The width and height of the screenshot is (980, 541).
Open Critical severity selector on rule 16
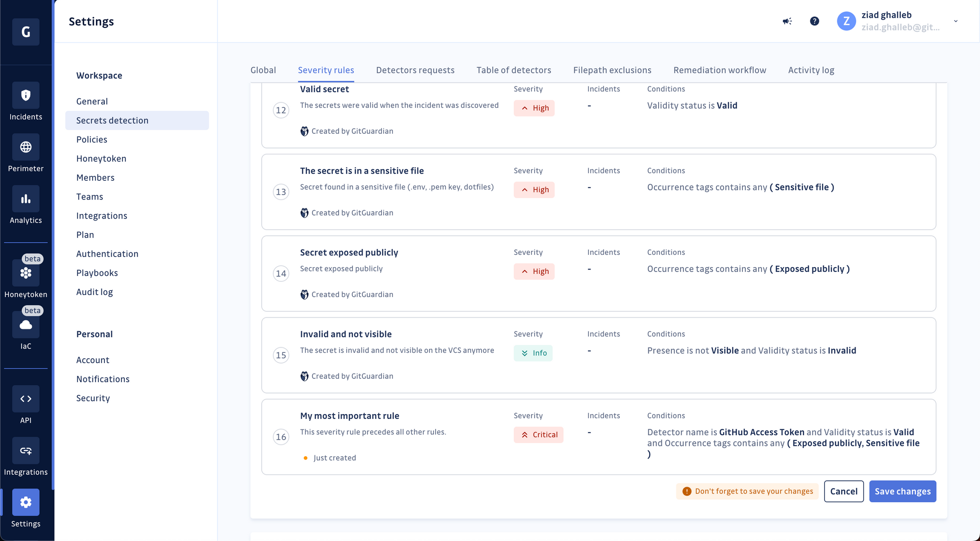[539, 435]
